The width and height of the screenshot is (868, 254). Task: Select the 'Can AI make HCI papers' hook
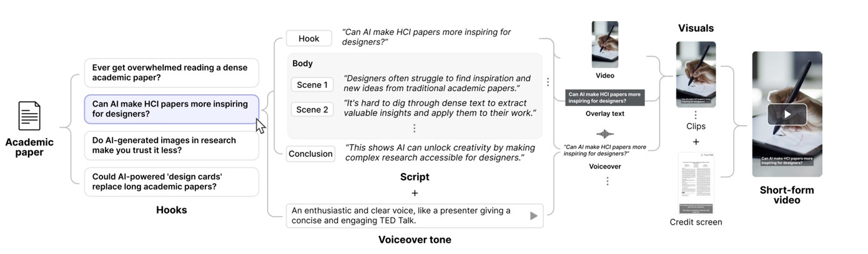[171, 109]
